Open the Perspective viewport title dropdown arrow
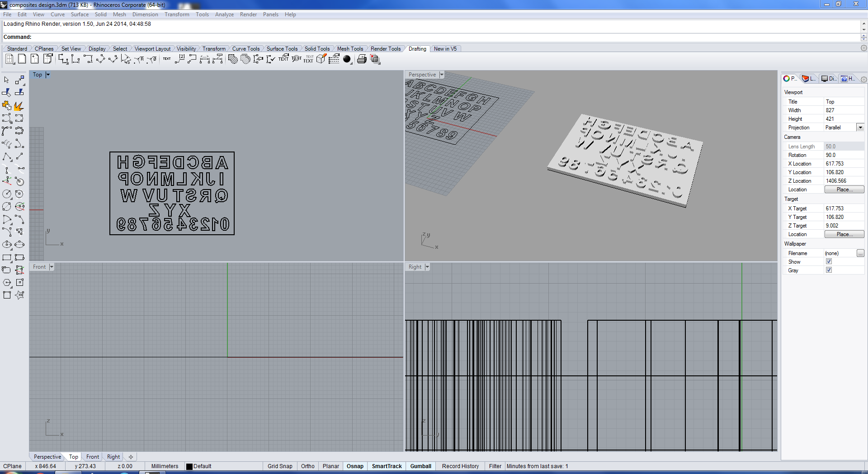This screenshot has height=474, width=868. [x=442, y=75]
